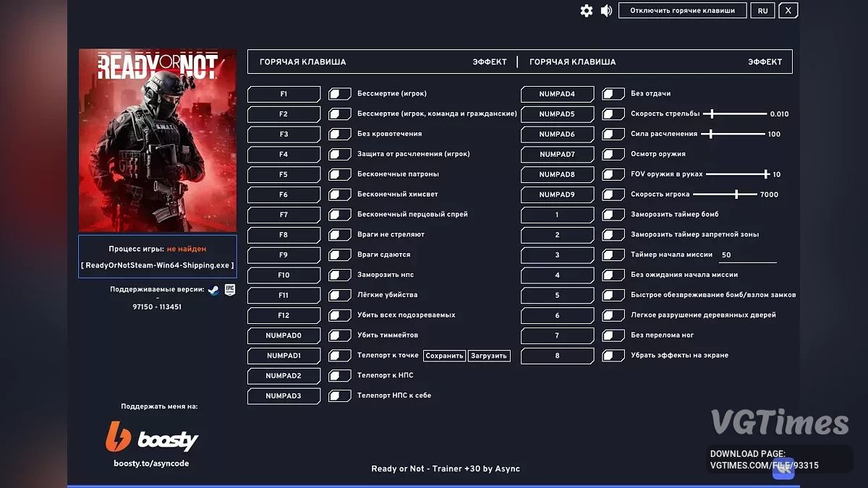Click the Steam platform icon
The width and height of the screenshot is (868, 488).
[x=213, y=289]
